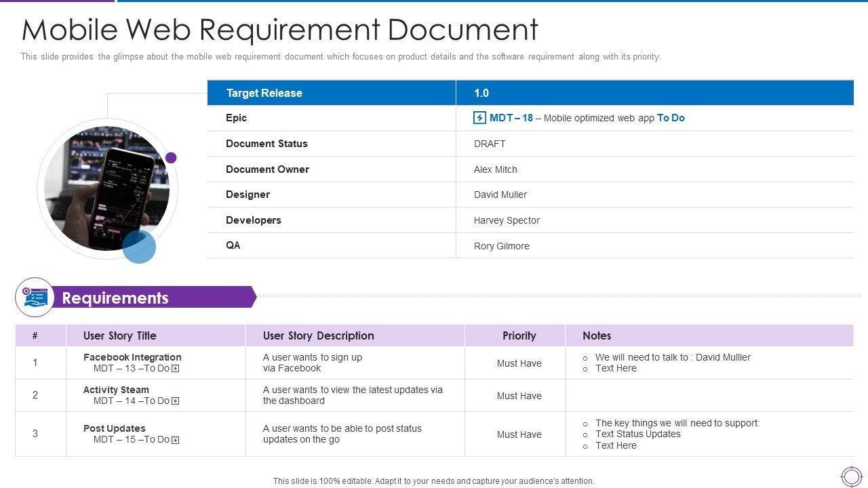
Task: Click the status icon beside MDT – 13
Action: pyautogui.click(x=176, y=369)
